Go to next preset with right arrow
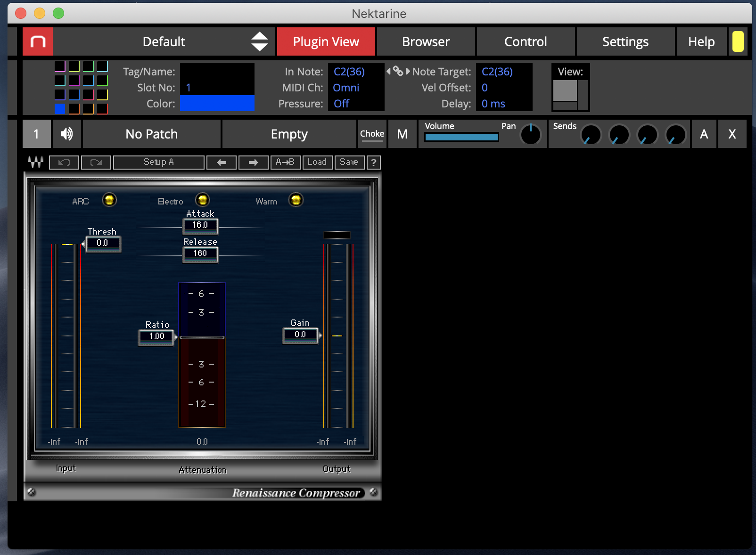Screen dimensions: 756x555 pos(254,163)
